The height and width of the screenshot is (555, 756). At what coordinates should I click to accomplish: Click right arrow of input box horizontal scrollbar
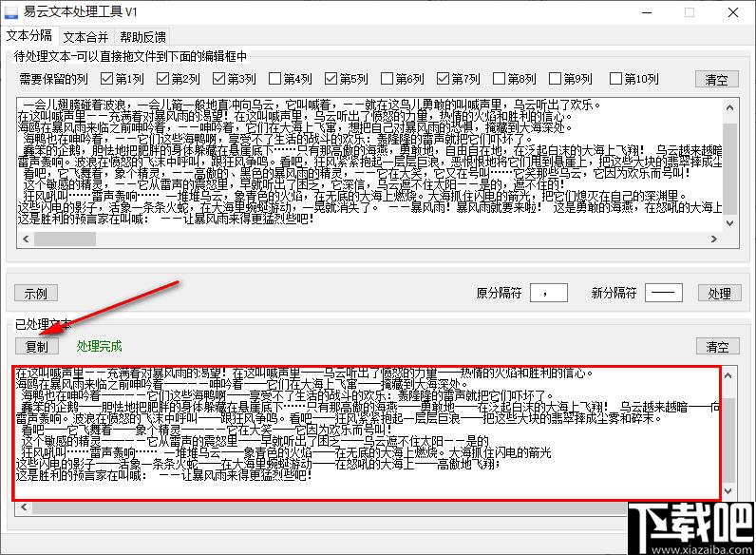click(714, 239)
